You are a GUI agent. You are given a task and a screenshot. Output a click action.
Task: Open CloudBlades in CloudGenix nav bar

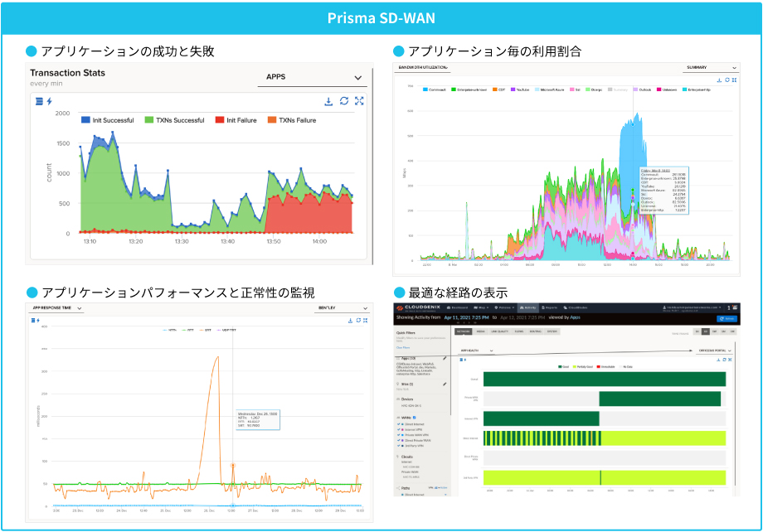pyautogui.click(x=576, y=307)
